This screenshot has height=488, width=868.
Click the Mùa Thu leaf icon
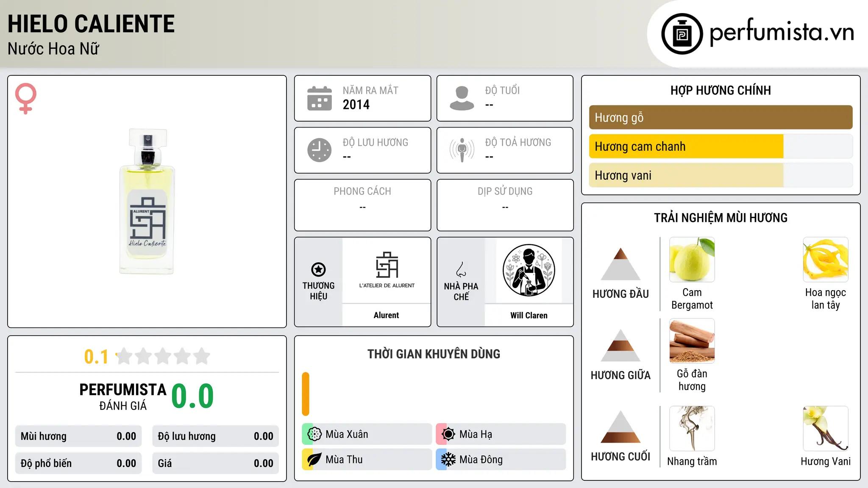314,460
